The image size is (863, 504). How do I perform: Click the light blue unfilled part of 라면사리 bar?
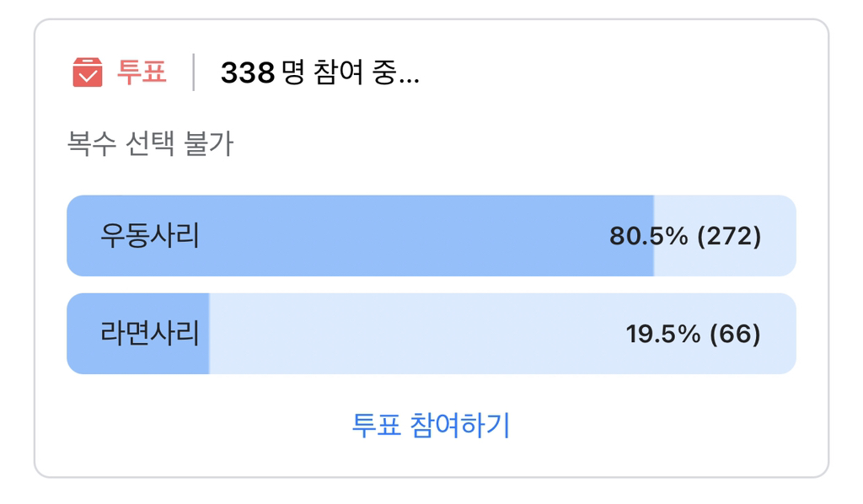tap(502, 334)
